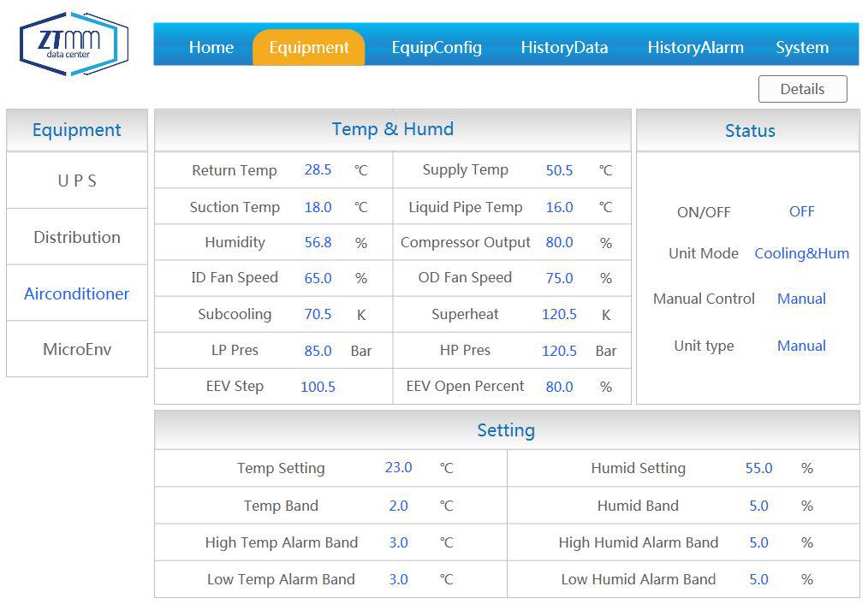This screenshot has height=616, width=868.
Task: Select UPS in the equipment sidebar
Action: (77, 181)
